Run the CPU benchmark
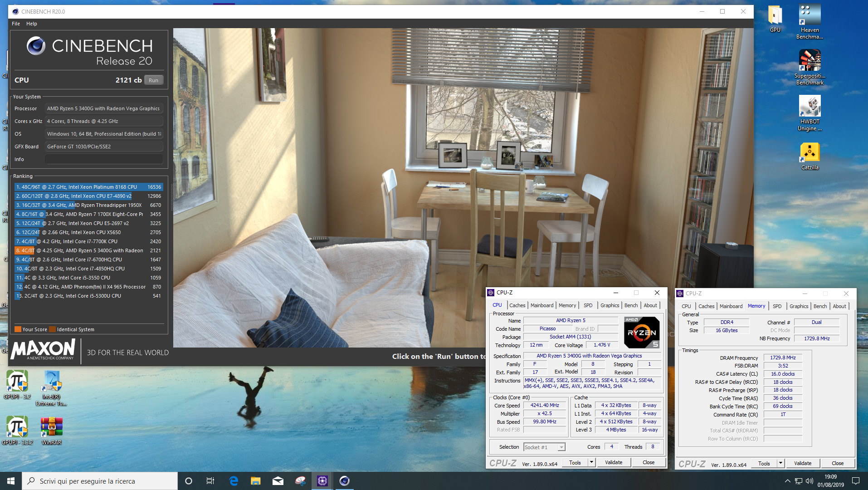This screenshot has width=868, height=490. coord(154,80)
